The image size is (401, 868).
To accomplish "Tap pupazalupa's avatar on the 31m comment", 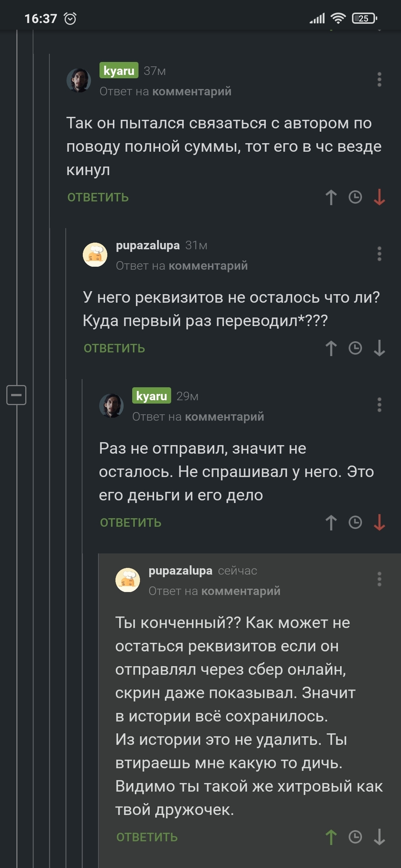I will 95,255.
